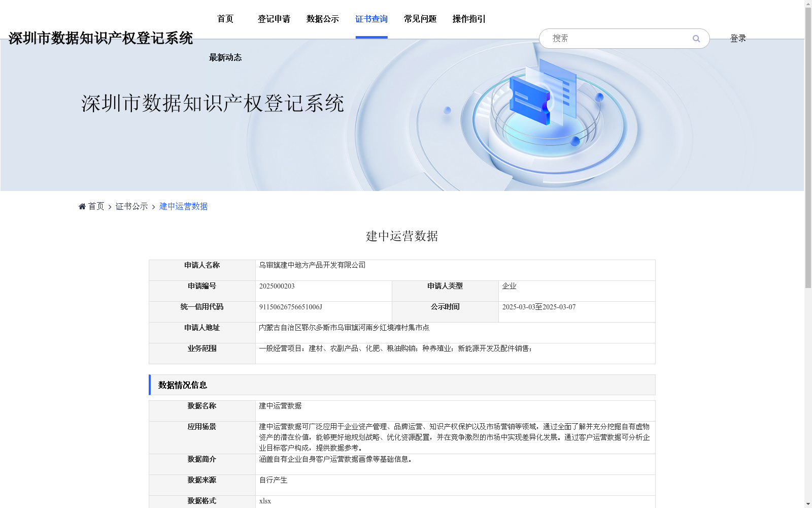Click the banner title 深圳市数据知识产权登记系统
This screenshot has width=812, height=508.
tap(213, 103)
